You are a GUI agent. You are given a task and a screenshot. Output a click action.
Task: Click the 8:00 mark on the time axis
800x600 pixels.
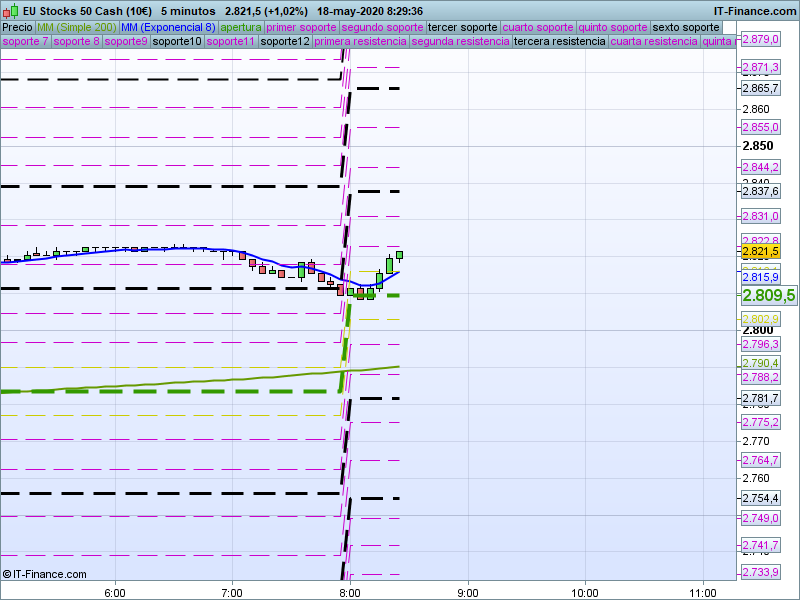(x=349, y=591)
